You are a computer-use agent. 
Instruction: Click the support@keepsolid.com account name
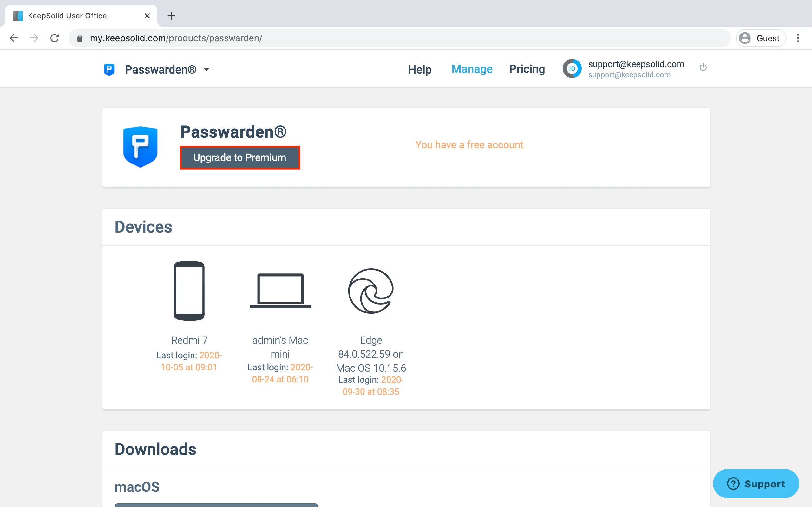tap(636, 64)
